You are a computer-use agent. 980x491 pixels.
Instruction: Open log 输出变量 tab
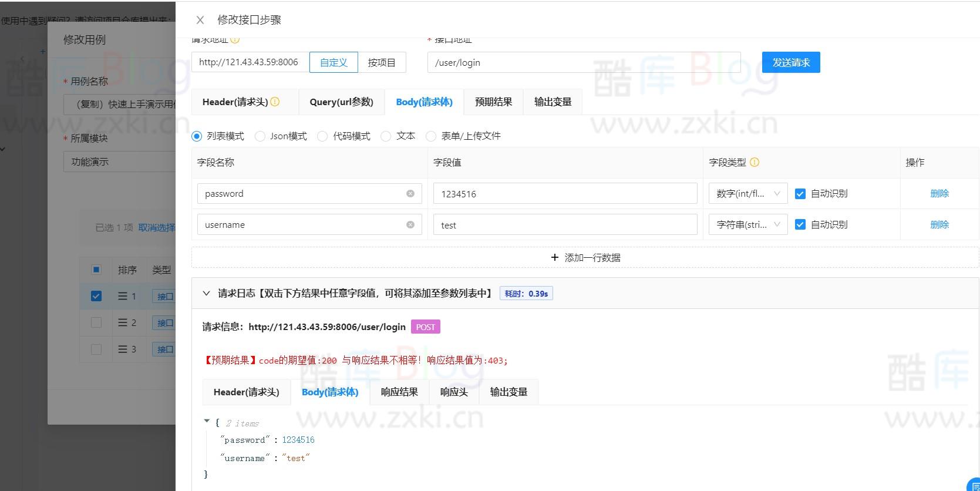coord(508,392)
